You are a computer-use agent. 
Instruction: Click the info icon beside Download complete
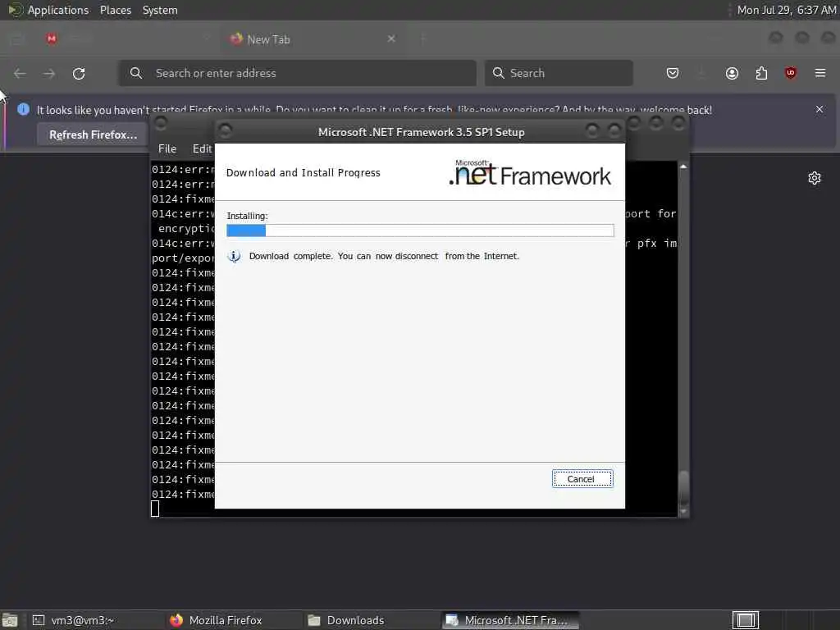point(234,257)
